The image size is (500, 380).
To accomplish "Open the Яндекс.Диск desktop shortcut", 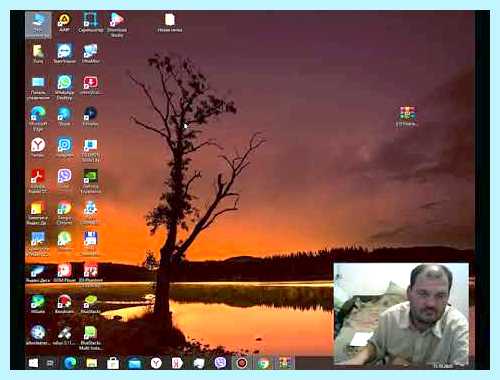I will click(x=38, y=274).
